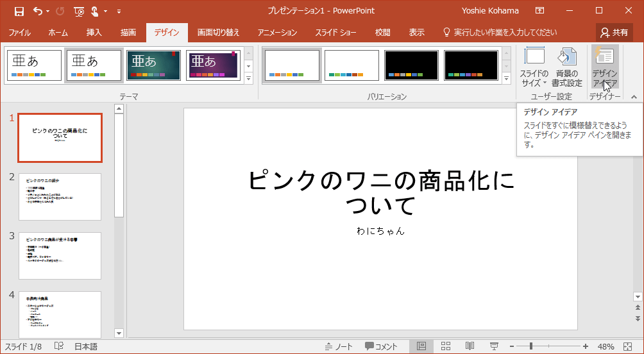Open the Design Ideas (デザイン アイデア) button
644x354 pixels.
[604, 67]
